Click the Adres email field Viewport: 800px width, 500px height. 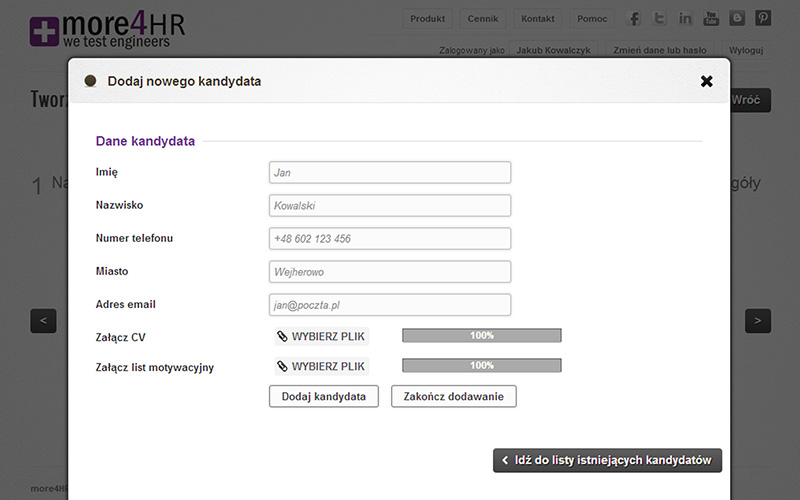point(390,305)
